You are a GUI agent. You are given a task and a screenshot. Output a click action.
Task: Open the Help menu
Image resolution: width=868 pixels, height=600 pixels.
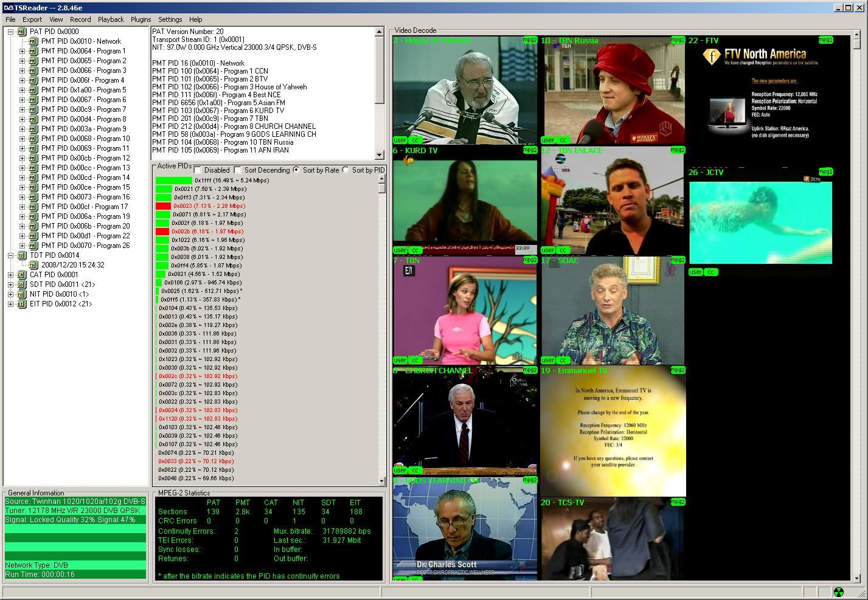pos(195,19)
